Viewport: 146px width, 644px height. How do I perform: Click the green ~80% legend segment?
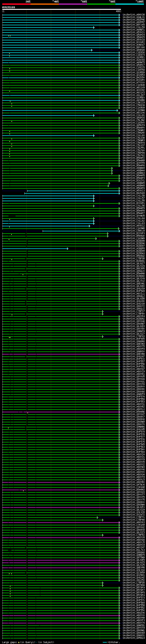pyautogui.click(x=101, y=4)
